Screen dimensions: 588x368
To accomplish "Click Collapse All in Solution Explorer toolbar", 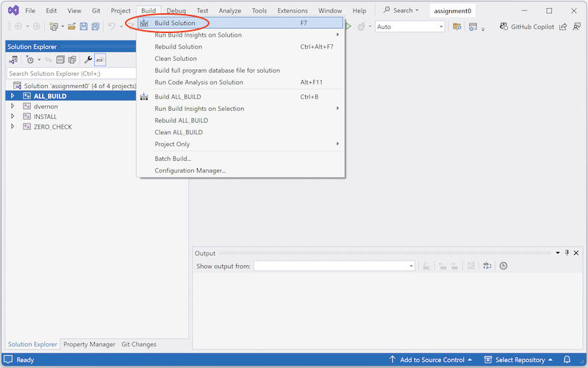I will [60, 59].
